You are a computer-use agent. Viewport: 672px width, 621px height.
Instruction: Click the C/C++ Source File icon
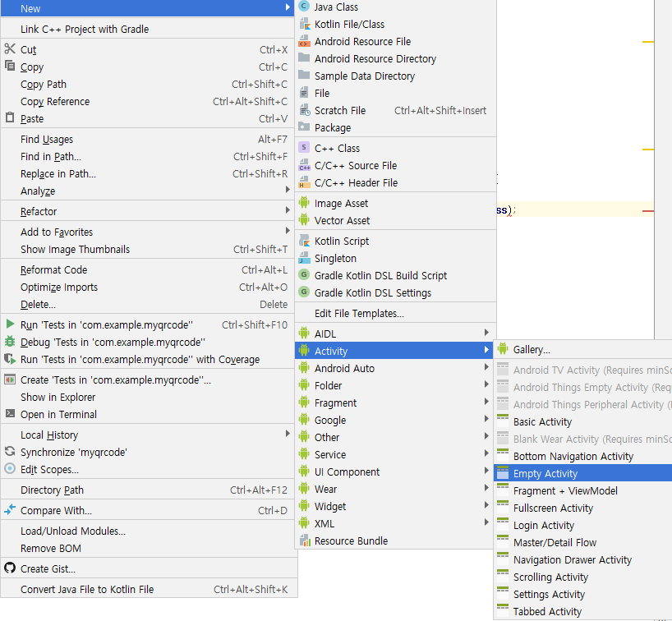[304, 165]
